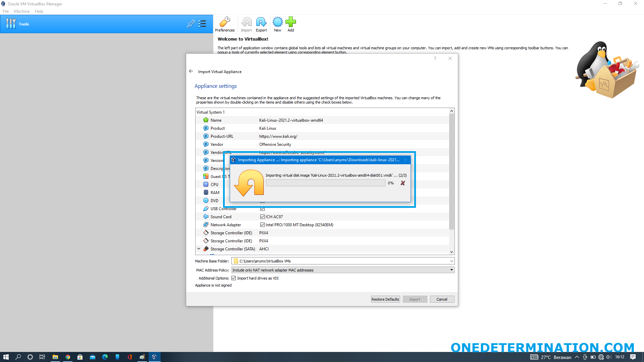Viewport: 644px width, 362px height.
Task: Close the Importing Appliance progress dialog
Action: 406,160
